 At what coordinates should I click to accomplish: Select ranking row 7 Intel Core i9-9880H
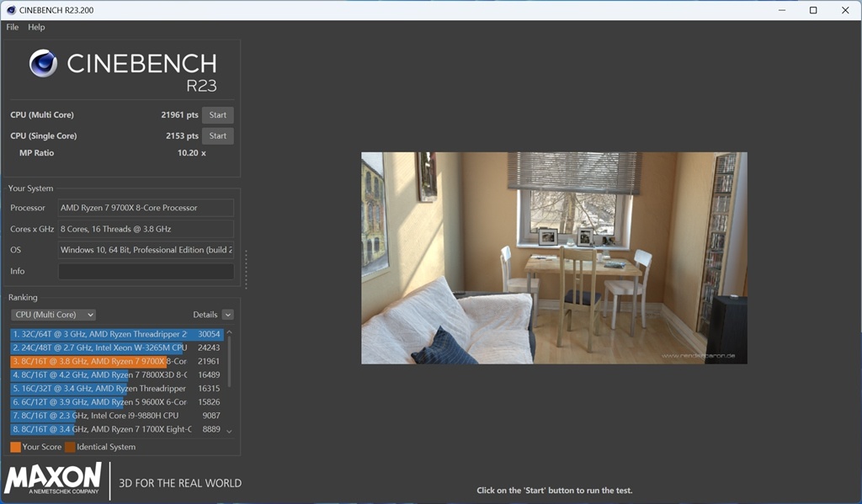pos(116,416)
